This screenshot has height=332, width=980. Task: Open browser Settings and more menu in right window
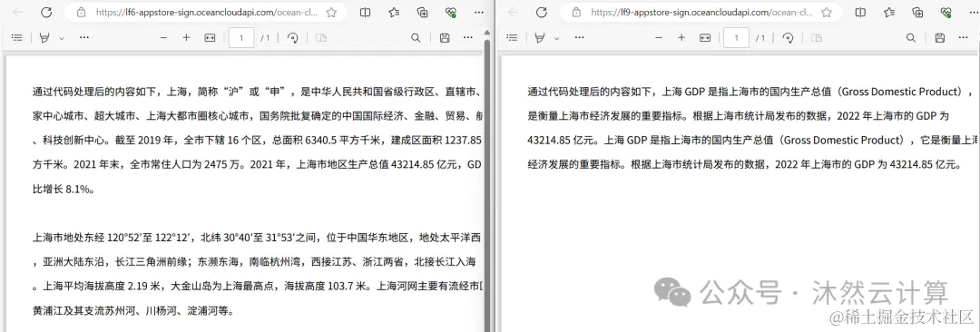pyautogui.click(x=973, y=13)
